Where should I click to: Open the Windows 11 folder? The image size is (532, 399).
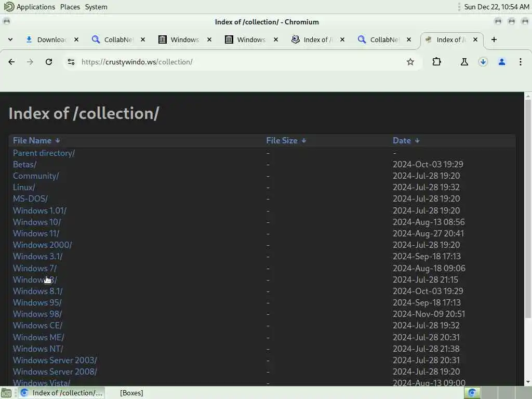pyautogui.click(x=36, y=233)
